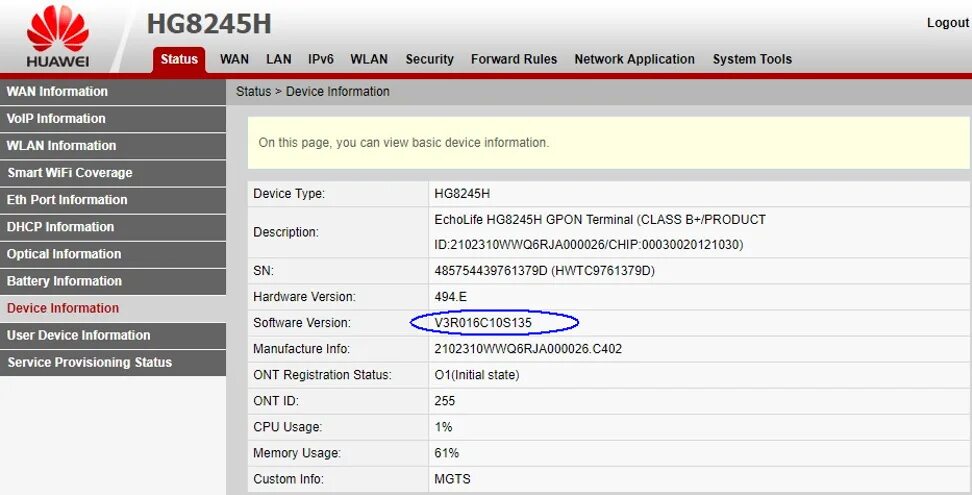Viewport: 972px width, 495px height.
Task: Click the HG8245H model title in the header
Action: pyautogui.click(x=209, y=24)
